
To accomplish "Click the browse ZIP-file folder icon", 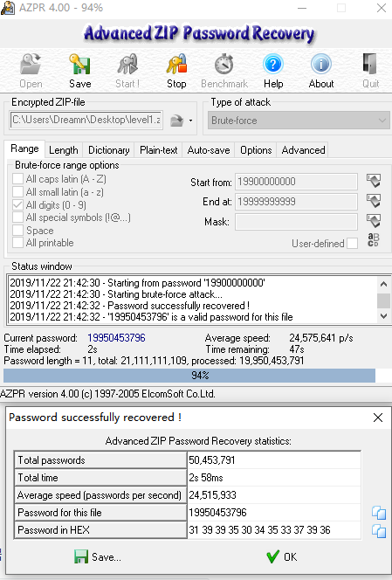I will coord(176,121).
